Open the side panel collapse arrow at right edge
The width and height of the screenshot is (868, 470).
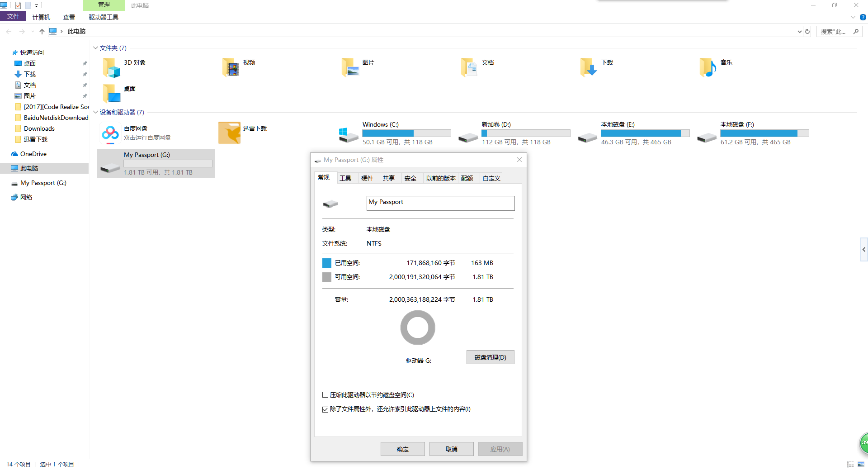[864, 249]
